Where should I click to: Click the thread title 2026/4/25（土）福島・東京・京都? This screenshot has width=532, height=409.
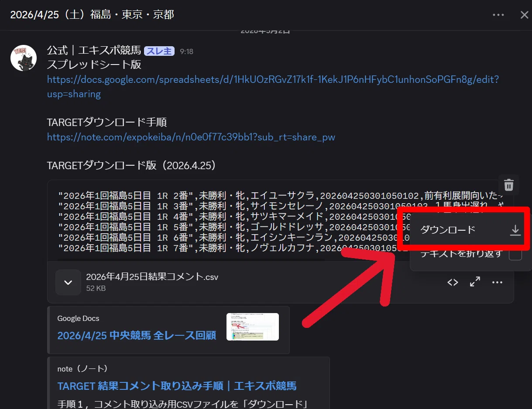pyautogui.click(x=92, y=15)
